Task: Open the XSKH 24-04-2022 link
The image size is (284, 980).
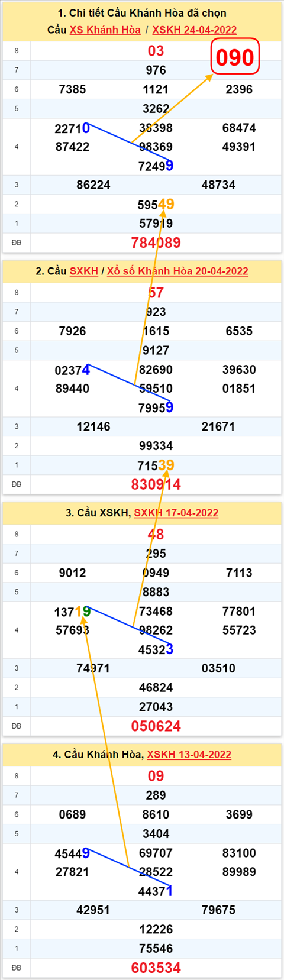Action: pos(195,30)
